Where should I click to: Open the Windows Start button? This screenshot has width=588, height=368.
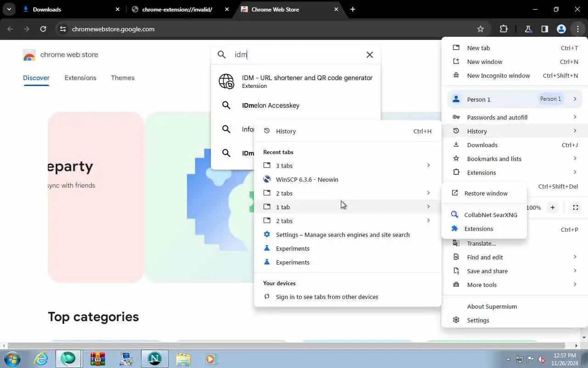(12, 359)
